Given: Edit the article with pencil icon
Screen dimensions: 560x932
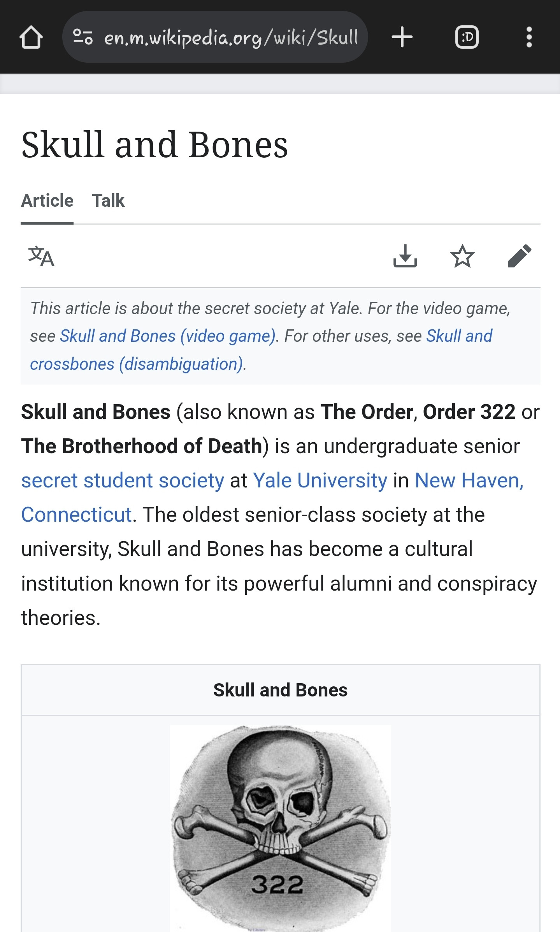Looking at the screenshot, I should point(520,256).
